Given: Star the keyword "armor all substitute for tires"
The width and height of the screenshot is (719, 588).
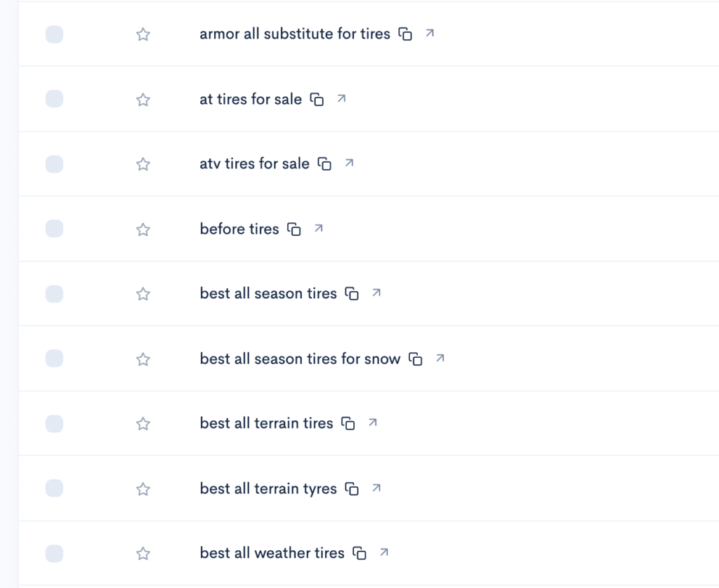Looking at the screenshot, I should coord(143,33).
